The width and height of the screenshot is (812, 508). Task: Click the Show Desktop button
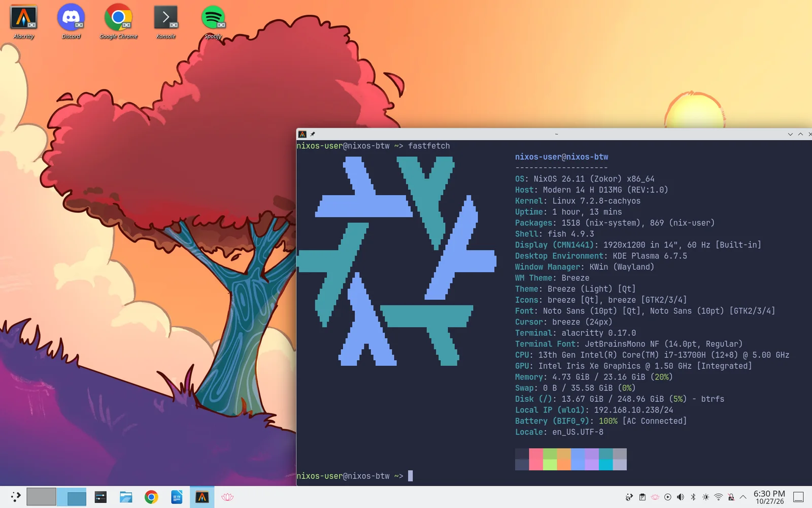click(x=798, y=497)
